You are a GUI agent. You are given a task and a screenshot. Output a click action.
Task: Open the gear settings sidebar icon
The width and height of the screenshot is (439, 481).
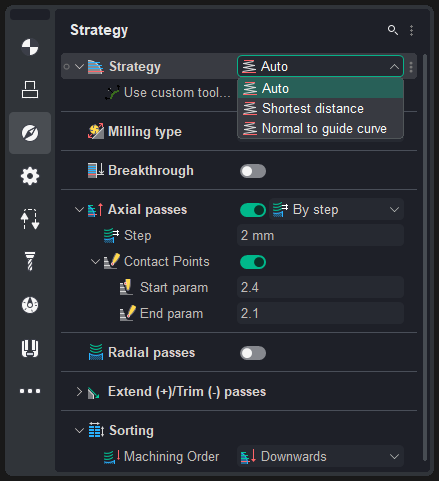click(x=30, y=176)
